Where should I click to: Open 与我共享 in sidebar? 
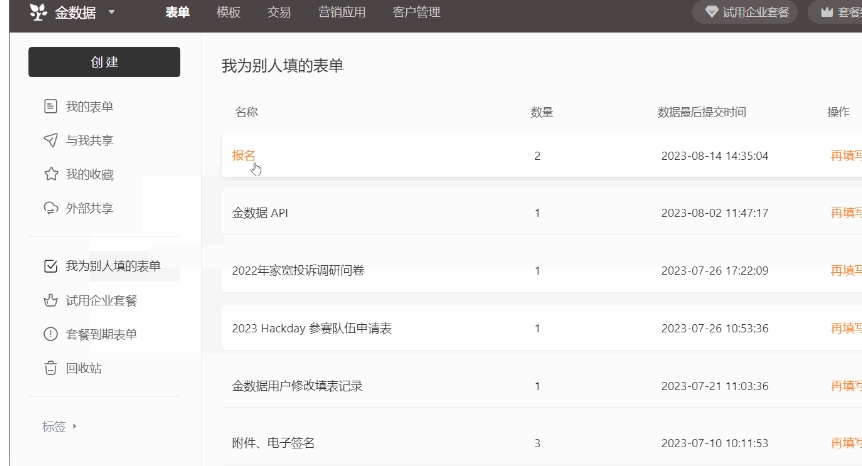coord(89,141)
